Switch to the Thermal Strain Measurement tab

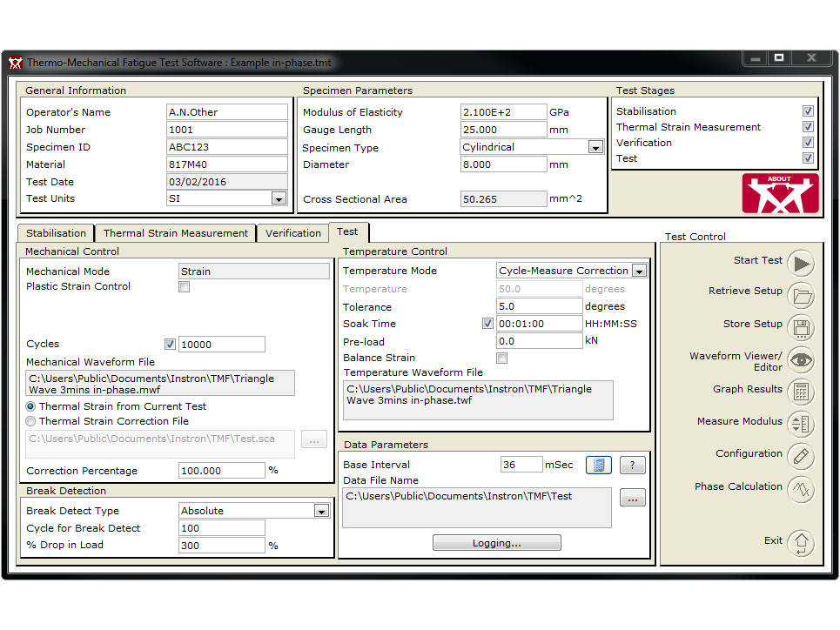point(176,233)
